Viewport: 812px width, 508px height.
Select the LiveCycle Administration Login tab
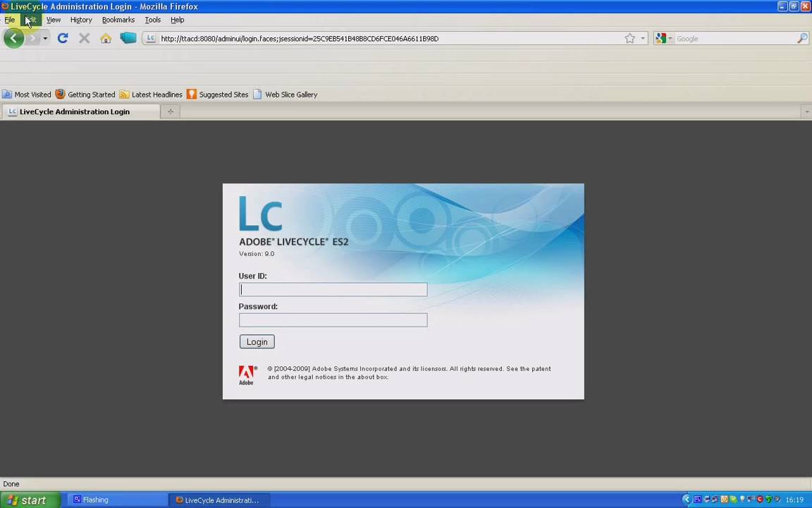coord(81,111)
